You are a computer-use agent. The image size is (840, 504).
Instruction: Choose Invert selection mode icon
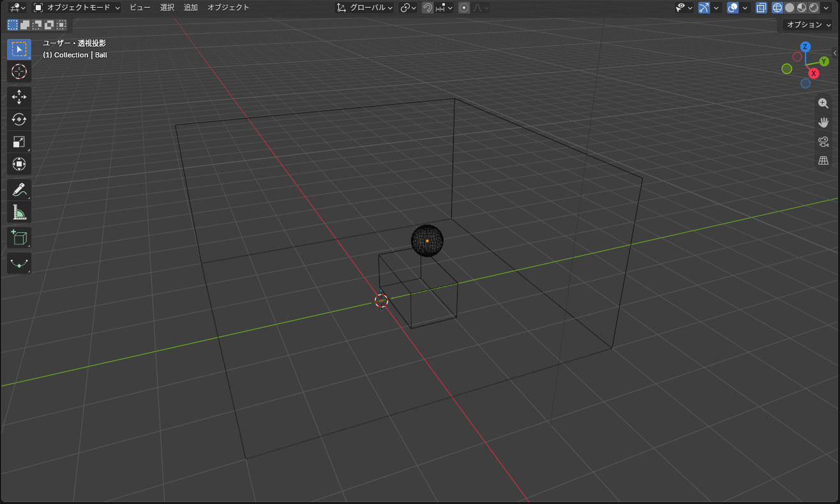49,25
